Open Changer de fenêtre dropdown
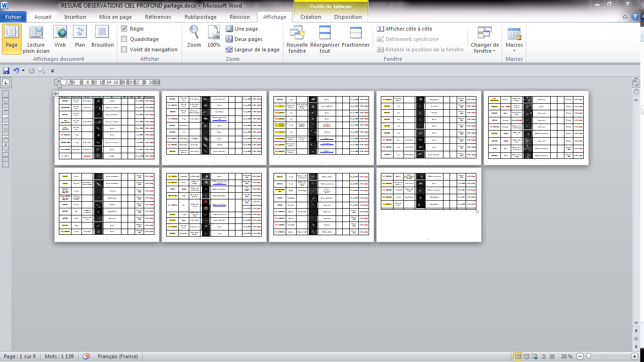Viewport: 644px width, 362px height. pos(484,40)
